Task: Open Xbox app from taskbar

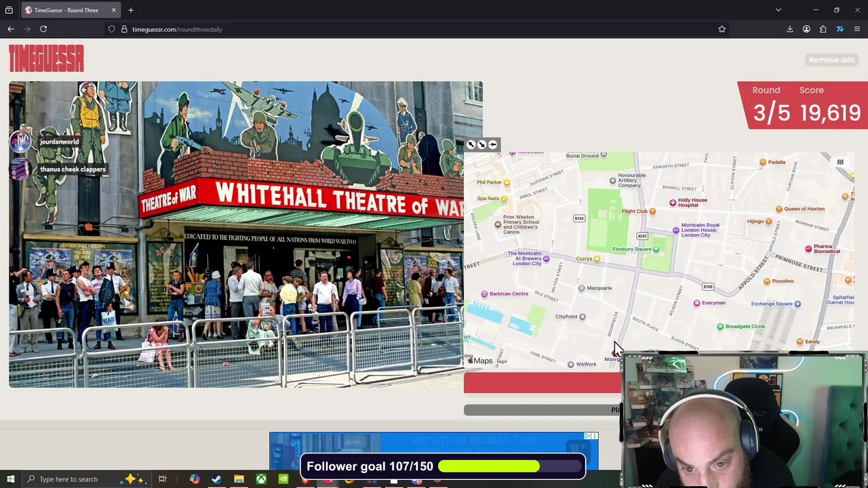Action: (261, 479)
